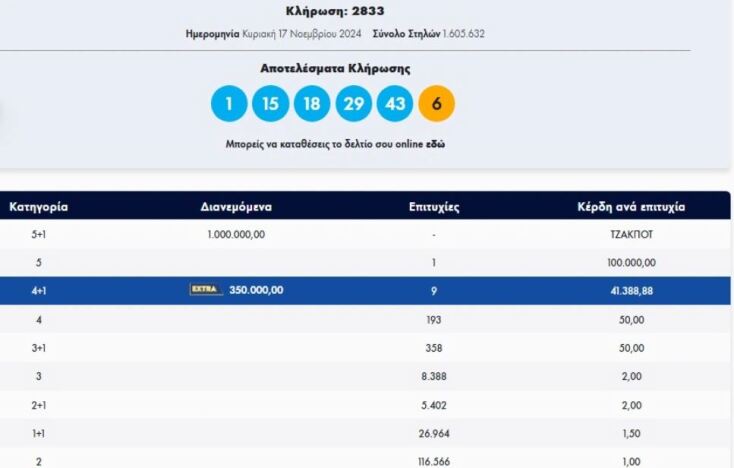The image size is (734, 468).
Task: Click the Κατηγορία column header
Action: tap(38, 207)
